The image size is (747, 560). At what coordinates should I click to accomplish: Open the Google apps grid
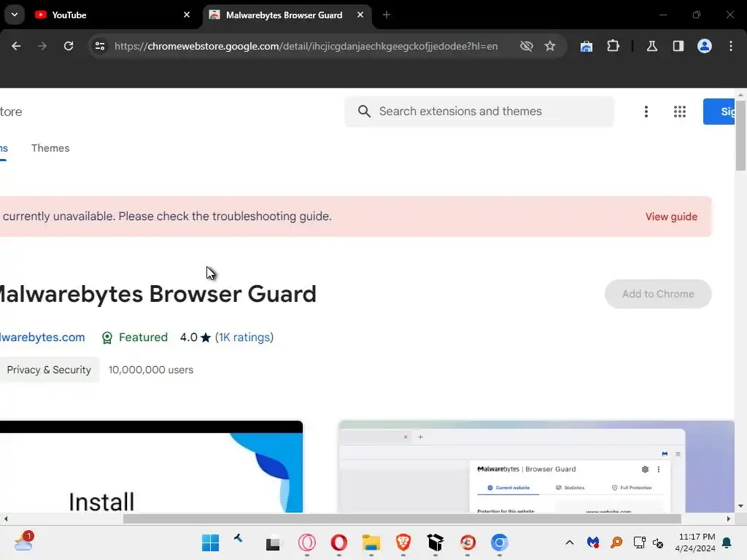[680, 112]
